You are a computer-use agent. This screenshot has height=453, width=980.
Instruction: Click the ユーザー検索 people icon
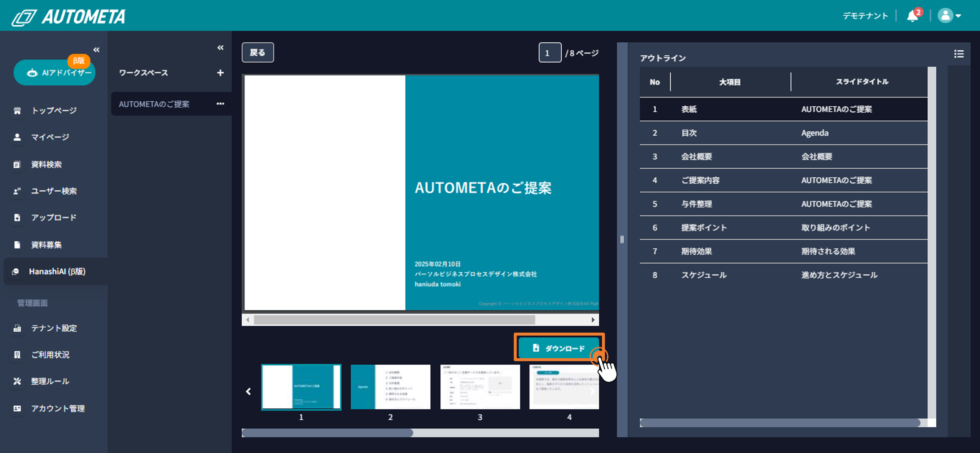[x=17, y=191]
